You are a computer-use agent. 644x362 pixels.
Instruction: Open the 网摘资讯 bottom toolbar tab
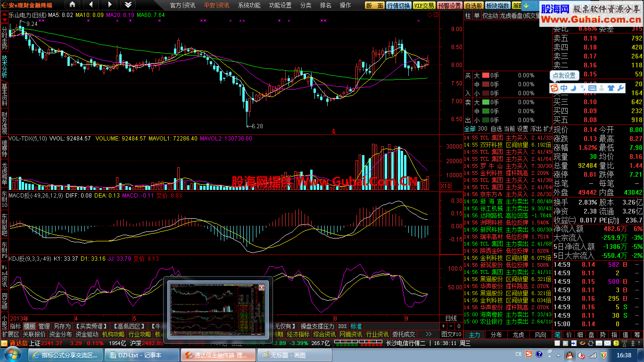click(351, 335)
